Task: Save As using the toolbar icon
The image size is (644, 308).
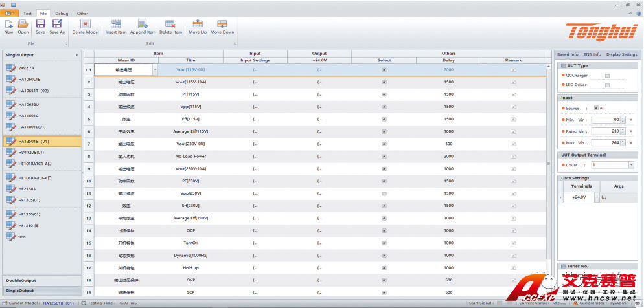Action: tap(57, 23)
